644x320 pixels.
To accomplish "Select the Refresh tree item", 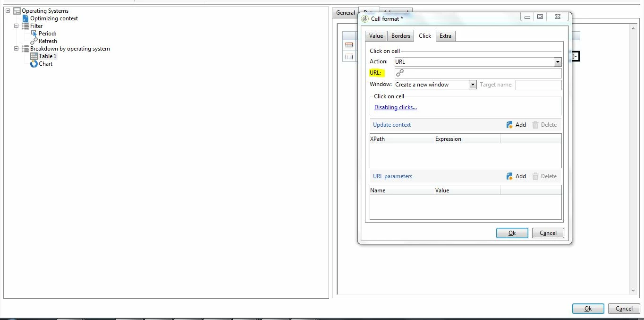I will (x=48, y=41).
